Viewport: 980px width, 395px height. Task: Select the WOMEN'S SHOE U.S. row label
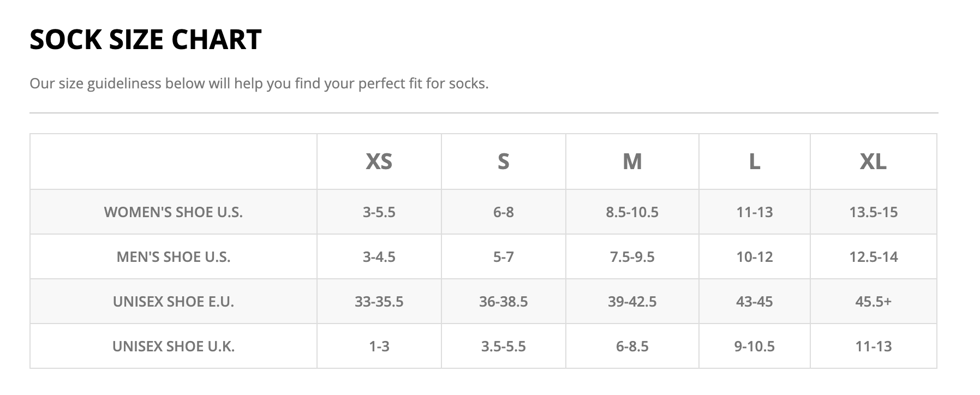click(174, 212)
